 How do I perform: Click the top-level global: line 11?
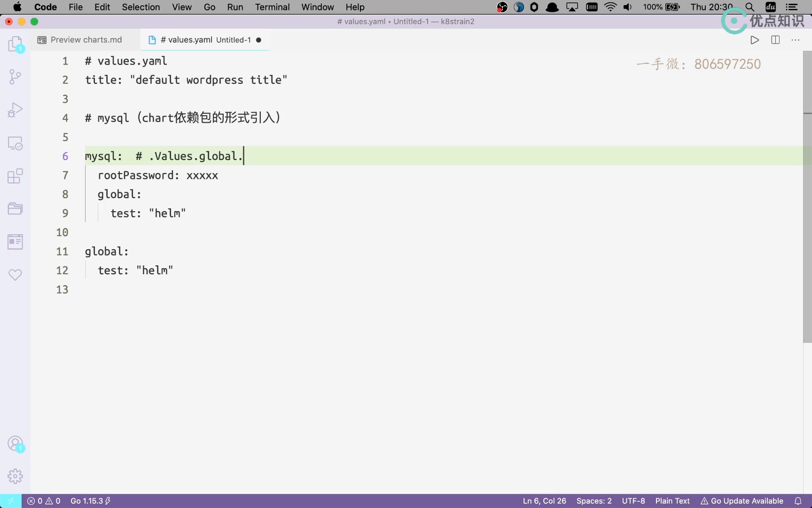107,252
